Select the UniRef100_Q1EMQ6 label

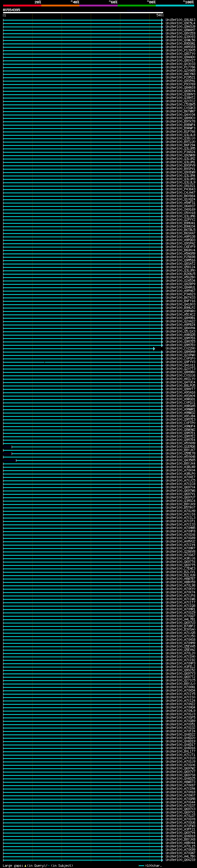click(180, 447)
